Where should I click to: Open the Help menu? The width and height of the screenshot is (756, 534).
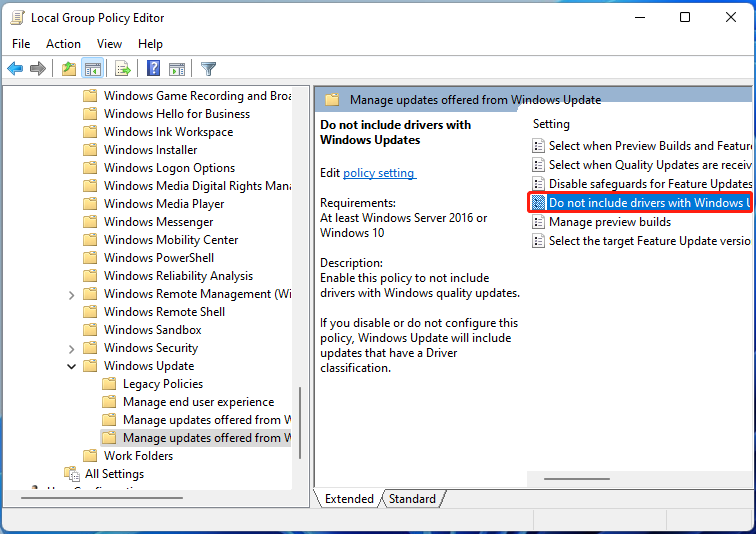[150, 44]
